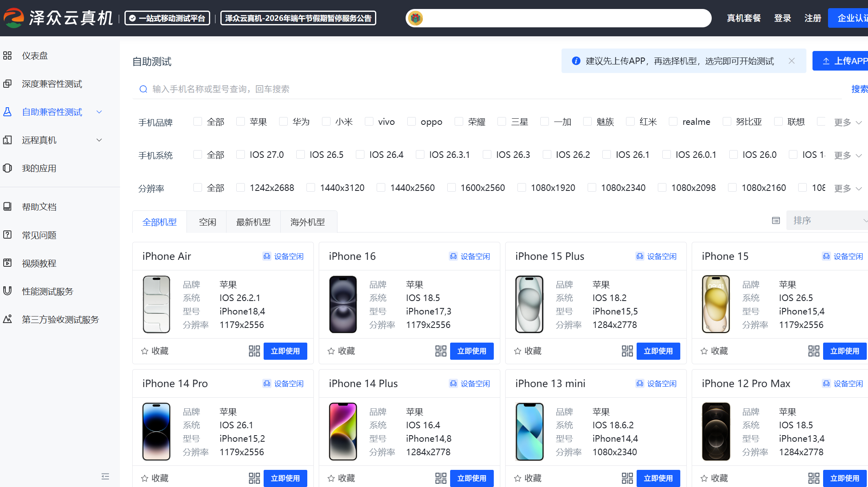Expand more resolutions with 更多 in 分辨率 row
The height and width of the screenshot is (487, 868).
tap(848, 188)
